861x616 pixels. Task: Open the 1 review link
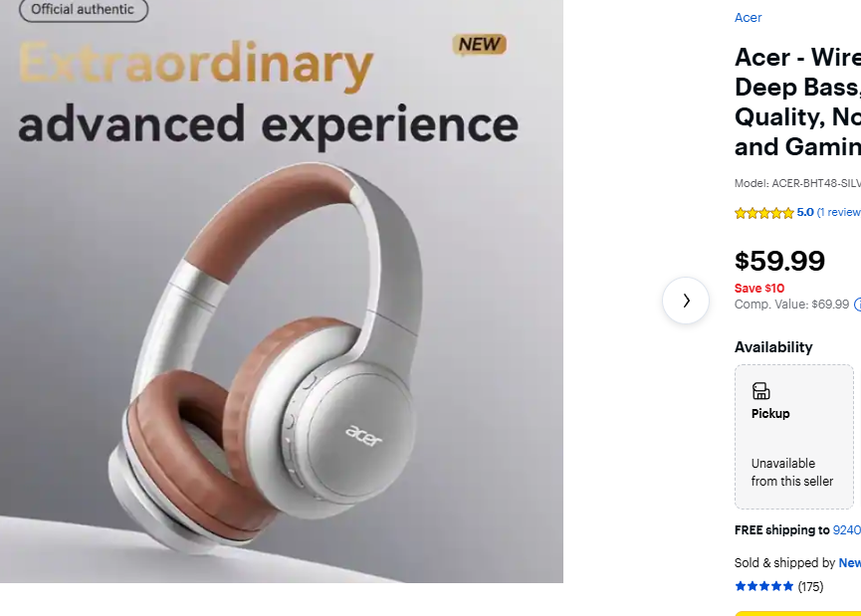tap(838, 213)
